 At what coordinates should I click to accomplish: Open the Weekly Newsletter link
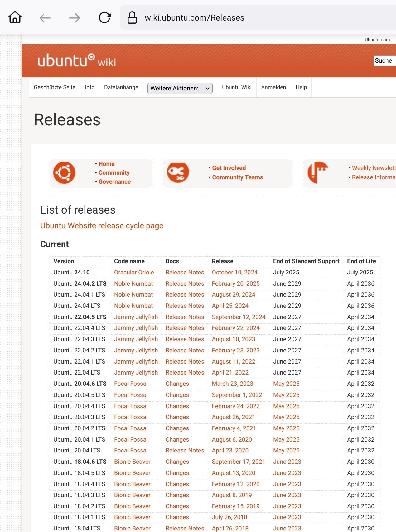pos(374,168)
